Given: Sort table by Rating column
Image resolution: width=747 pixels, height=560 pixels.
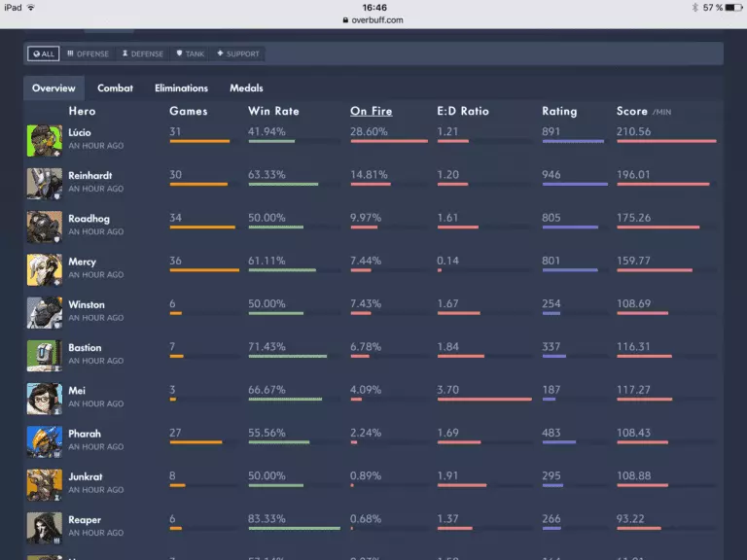Looking at the screenshot, I should 559,111.
